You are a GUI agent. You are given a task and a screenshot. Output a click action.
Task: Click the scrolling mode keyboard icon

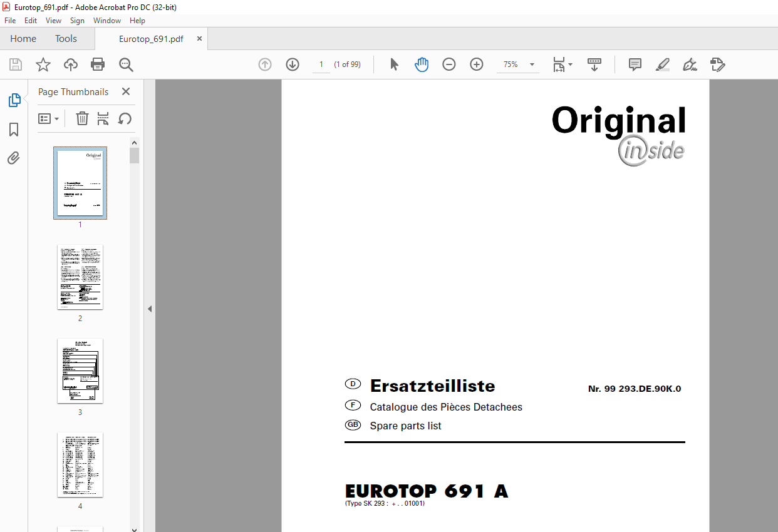tap(594, 64)
